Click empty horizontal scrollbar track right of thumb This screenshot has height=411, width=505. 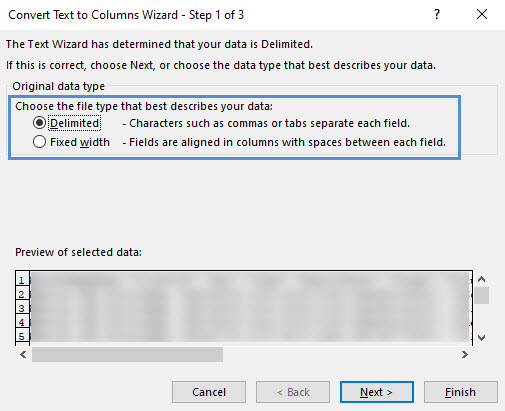340,354
